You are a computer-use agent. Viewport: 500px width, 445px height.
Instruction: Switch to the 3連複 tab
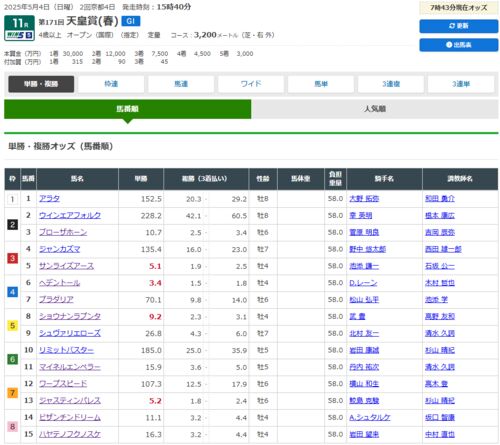(x=391, y=84)
